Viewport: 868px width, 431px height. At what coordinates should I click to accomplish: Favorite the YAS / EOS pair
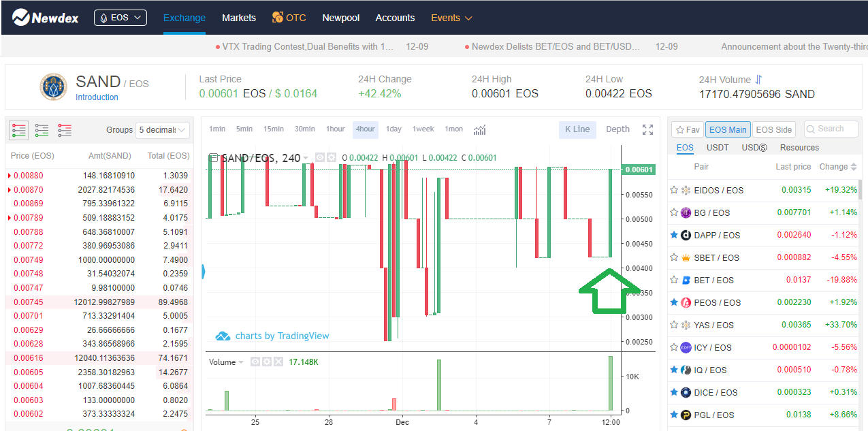click(674, 325)
